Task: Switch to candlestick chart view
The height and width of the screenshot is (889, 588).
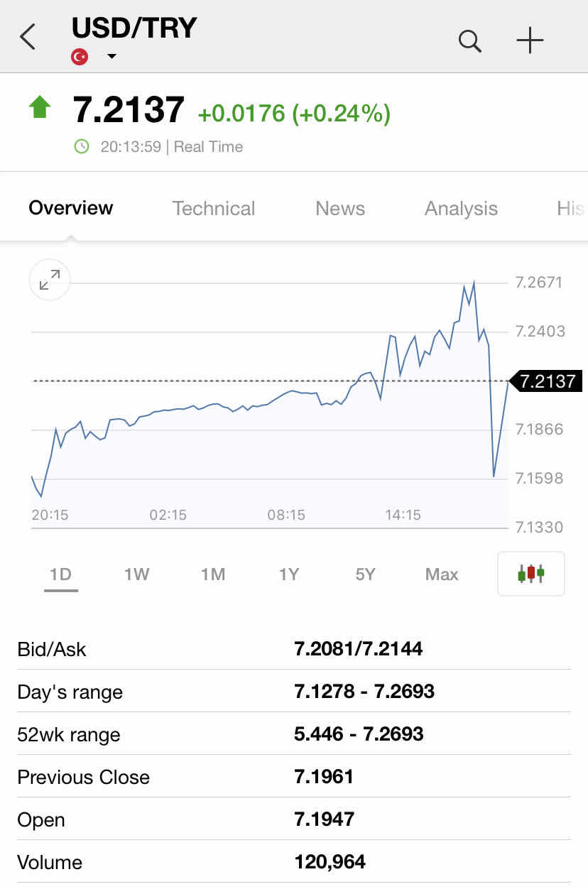Action: tap(531, 573)
